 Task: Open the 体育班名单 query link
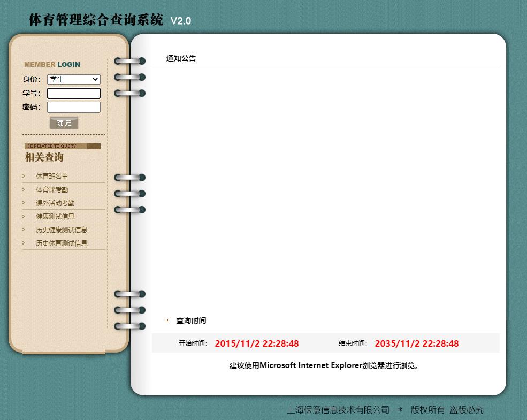(52, 176)
